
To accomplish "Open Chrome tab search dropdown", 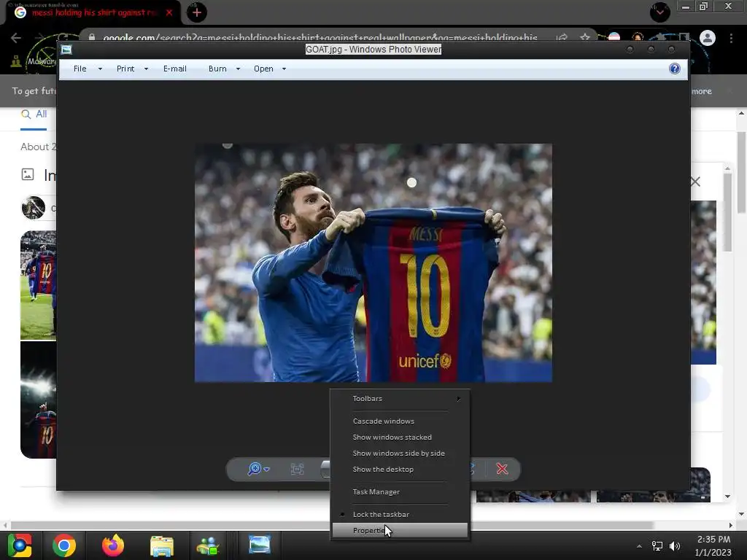I will (660, 12).
